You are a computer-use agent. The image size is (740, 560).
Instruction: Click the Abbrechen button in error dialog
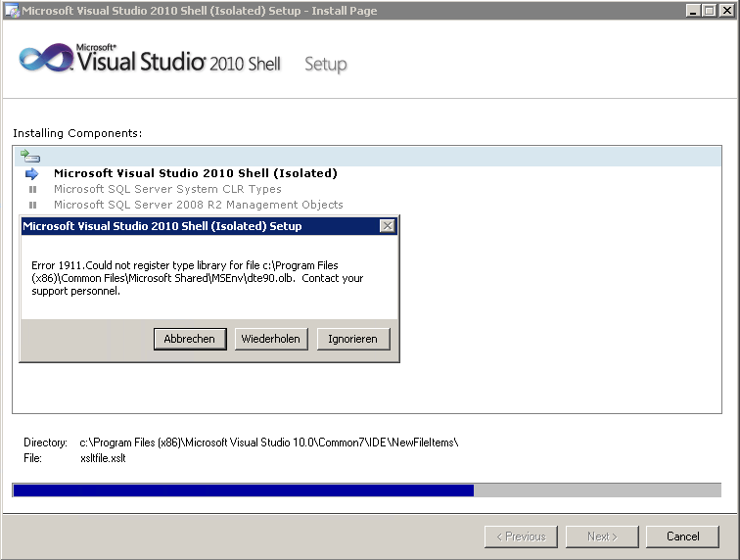pos(190,339)
